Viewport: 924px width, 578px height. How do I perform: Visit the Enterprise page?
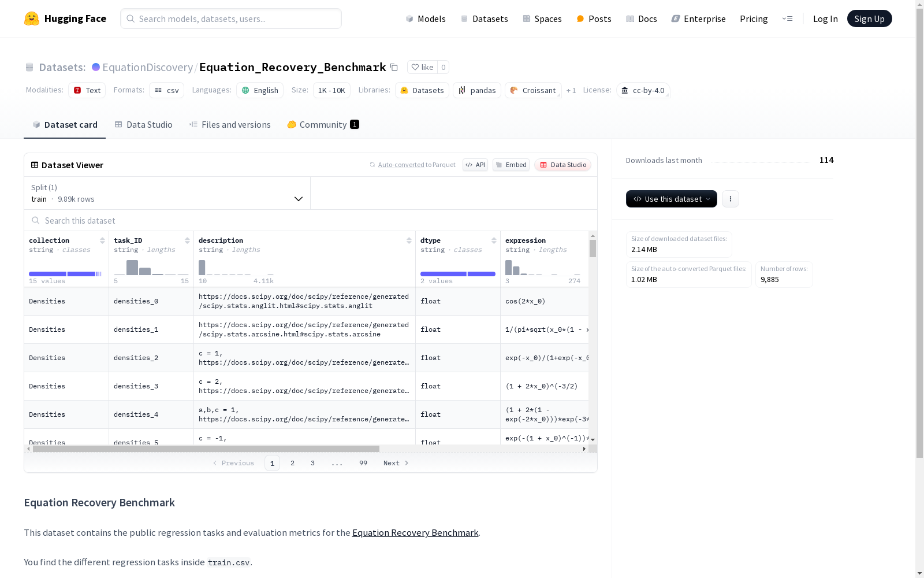[698, 18]
